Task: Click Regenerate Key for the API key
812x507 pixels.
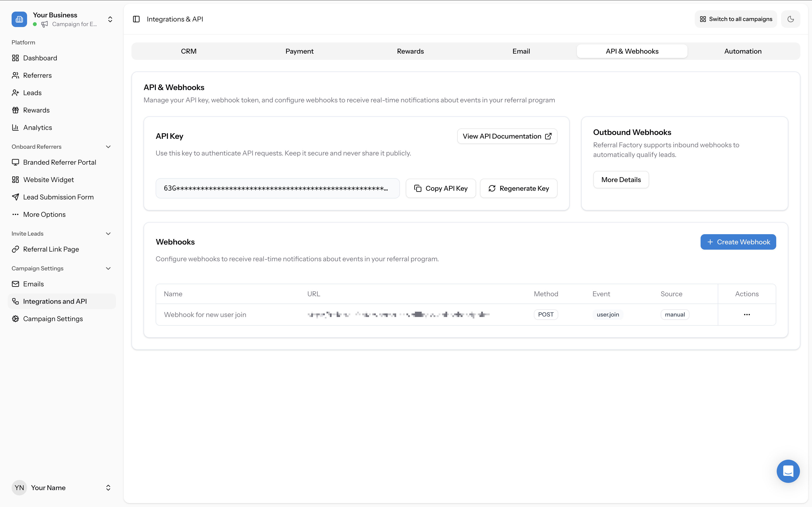Action: pos(518,188)
